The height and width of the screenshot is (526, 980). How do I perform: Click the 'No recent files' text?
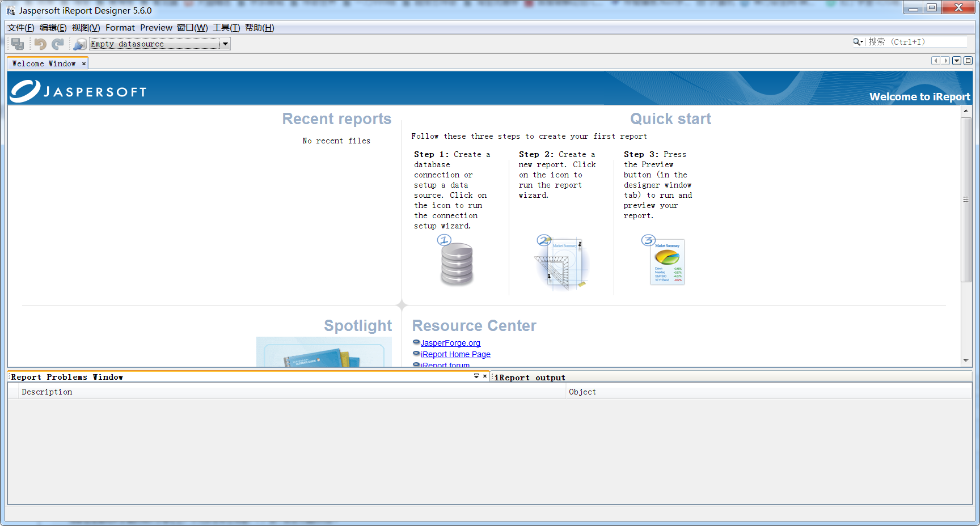(336, 141)
